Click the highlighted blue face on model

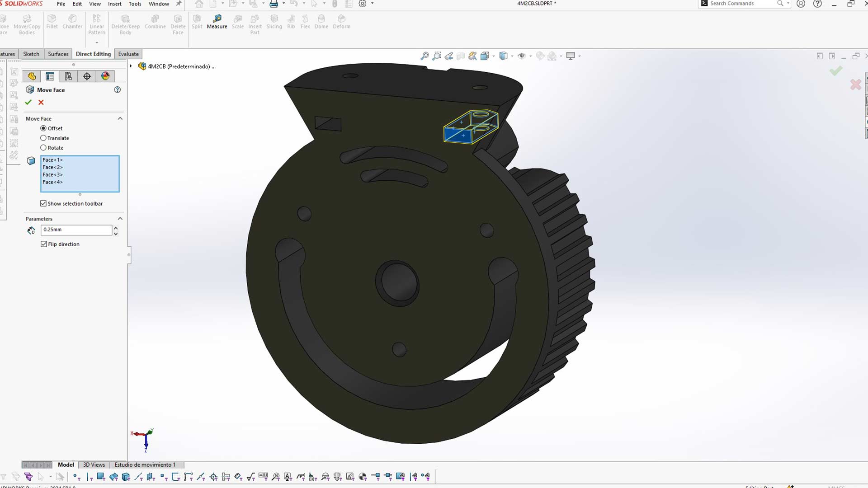click(x=458, y=135)
